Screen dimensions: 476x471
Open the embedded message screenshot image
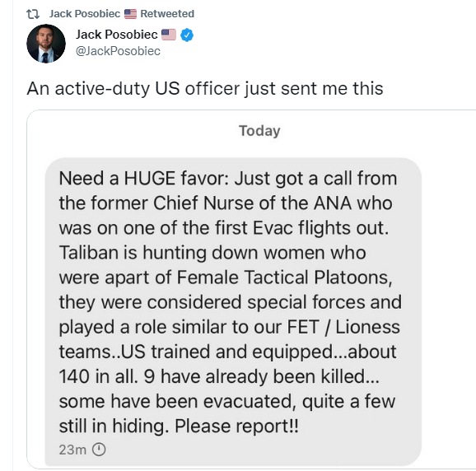pyautogui.click(x=251, y=289)
